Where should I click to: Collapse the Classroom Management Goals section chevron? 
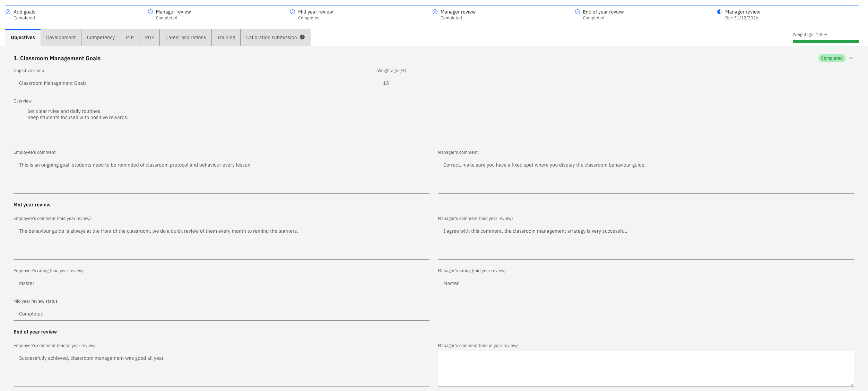pyautogui.click(x=851, y=58)
